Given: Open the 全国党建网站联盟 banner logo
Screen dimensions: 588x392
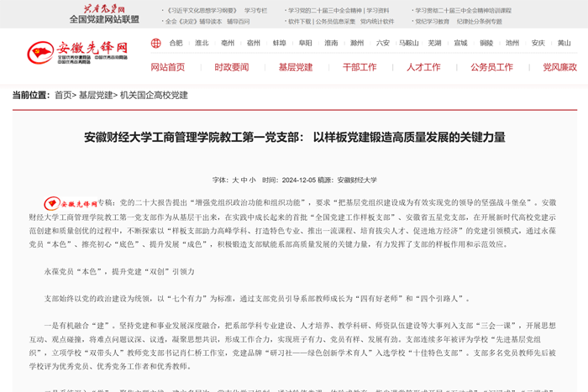Looking at the screenshot, I should pyautogui.click(x=104, y=13).
